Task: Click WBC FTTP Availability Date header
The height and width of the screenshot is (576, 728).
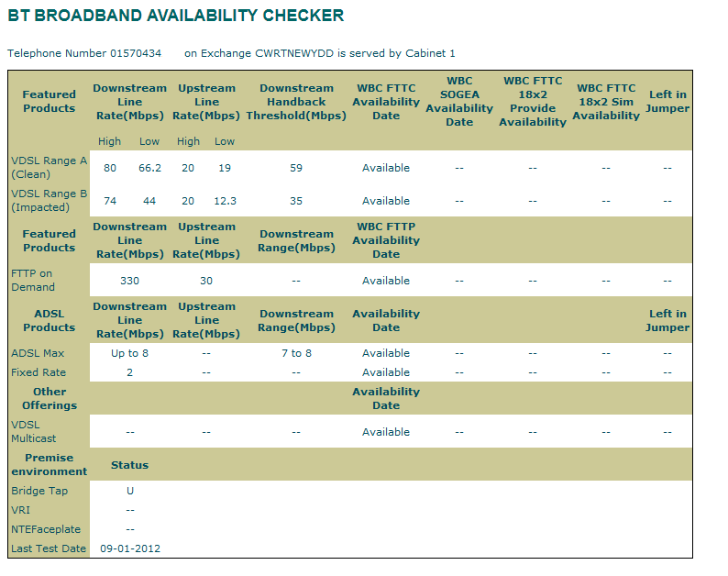Action: (386, 240)
